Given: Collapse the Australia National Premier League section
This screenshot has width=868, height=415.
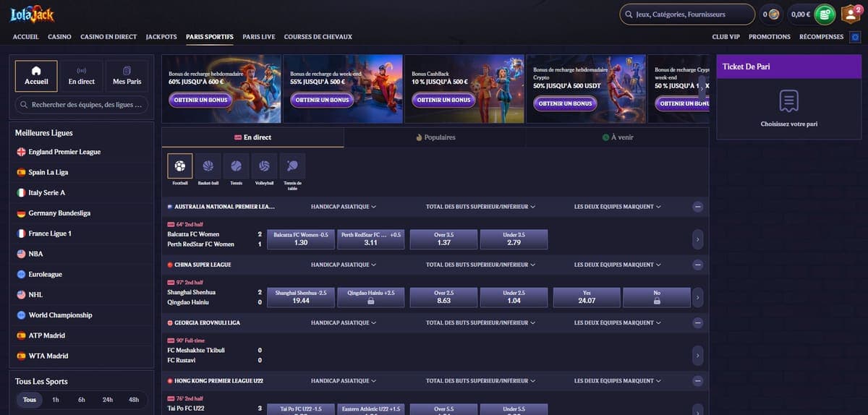Looking at the screenshot, I should [697, 207].
